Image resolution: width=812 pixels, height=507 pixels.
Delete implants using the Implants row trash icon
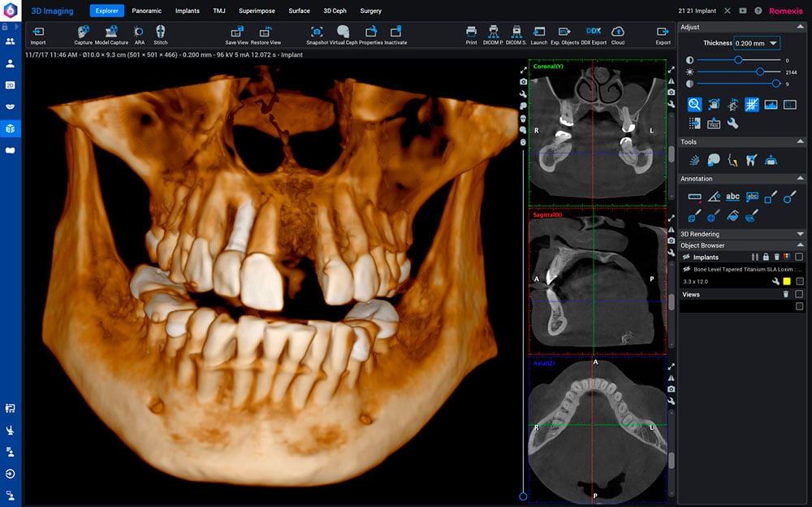coord(776,257)
